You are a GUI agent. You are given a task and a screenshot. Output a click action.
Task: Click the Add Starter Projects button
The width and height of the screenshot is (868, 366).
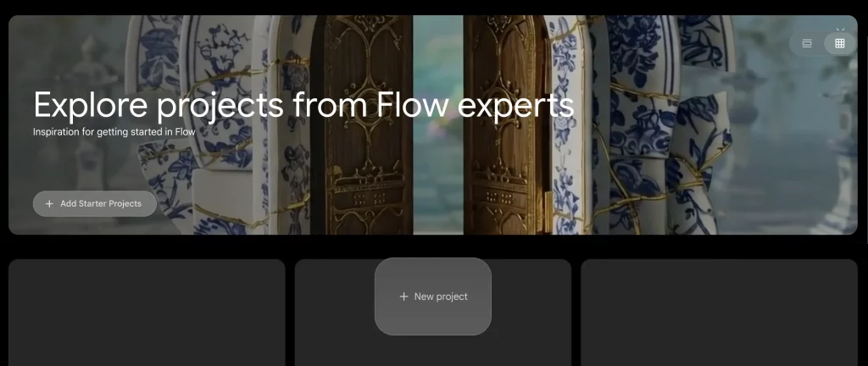[95, 203]
